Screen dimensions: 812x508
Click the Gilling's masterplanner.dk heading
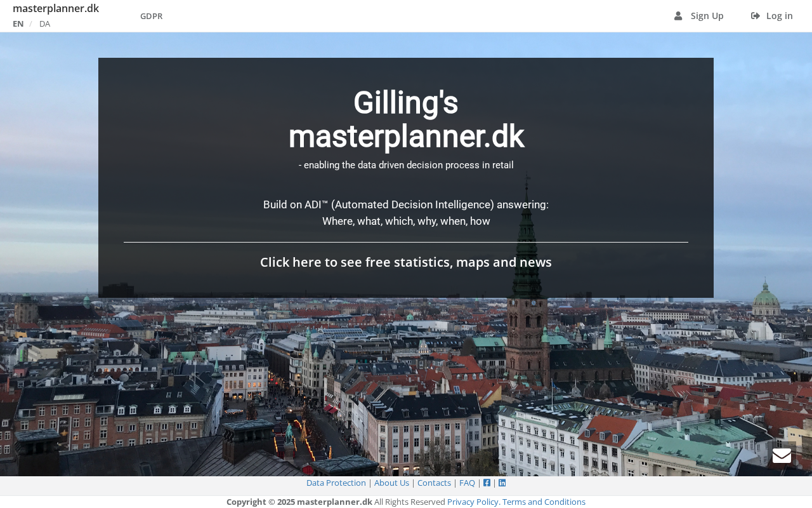(x=406, y=119)
